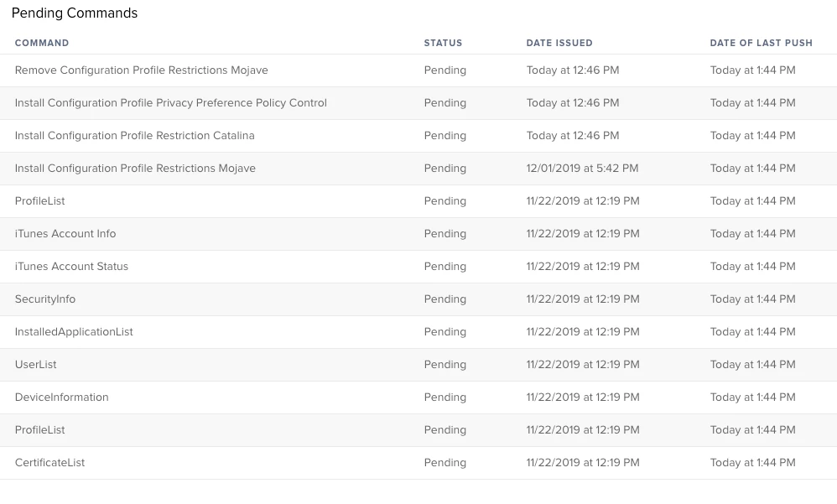Image resolution: width=837 pixels, height=504 pixels.
Task: Select Remove Configuration Profile Restrictions Mojave row
Action: tap(418, 70)
